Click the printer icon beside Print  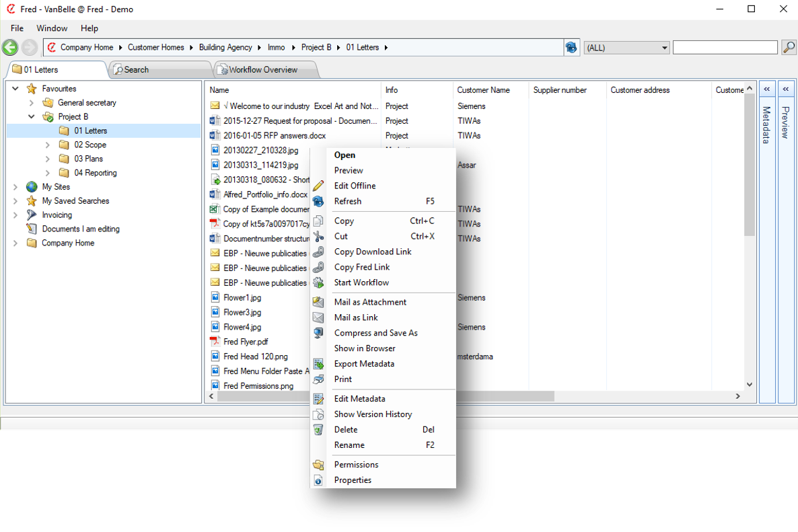point(319,379)
